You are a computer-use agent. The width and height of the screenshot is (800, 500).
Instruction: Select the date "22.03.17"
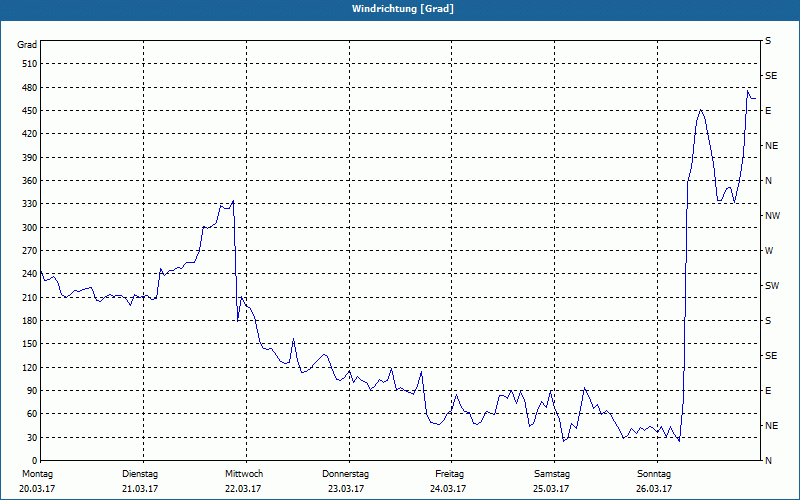pyautogui.click(x=243, y=489)
